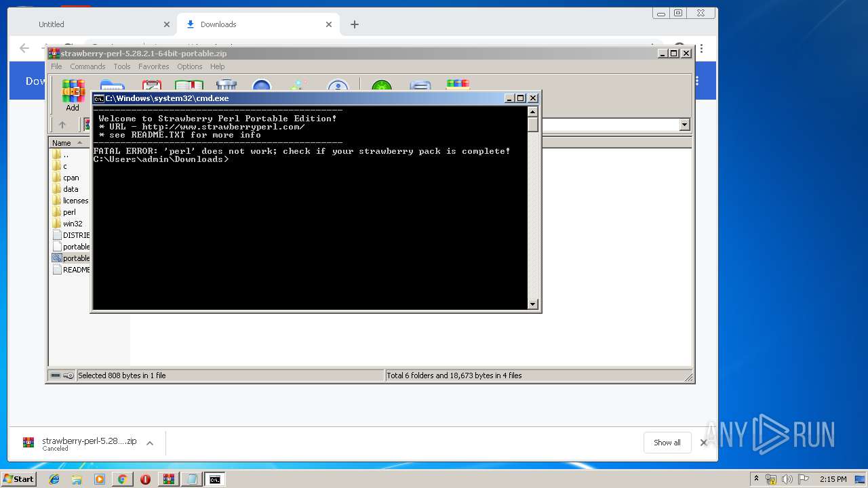Click the Extract To folder icon in WinRAR
This screenshot has height=488, width=868.
click(112, 86)
